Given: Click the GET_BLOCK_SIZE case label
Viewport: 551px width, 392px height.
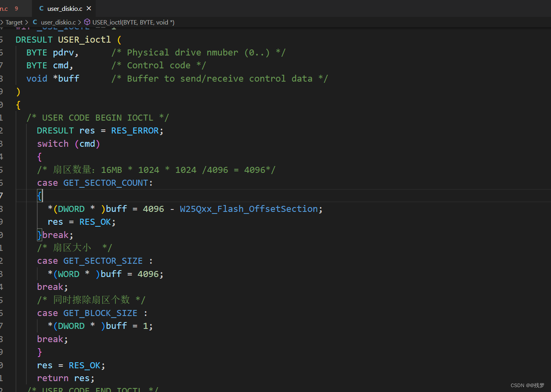Looking at the screenshot, I should (100, 313).
